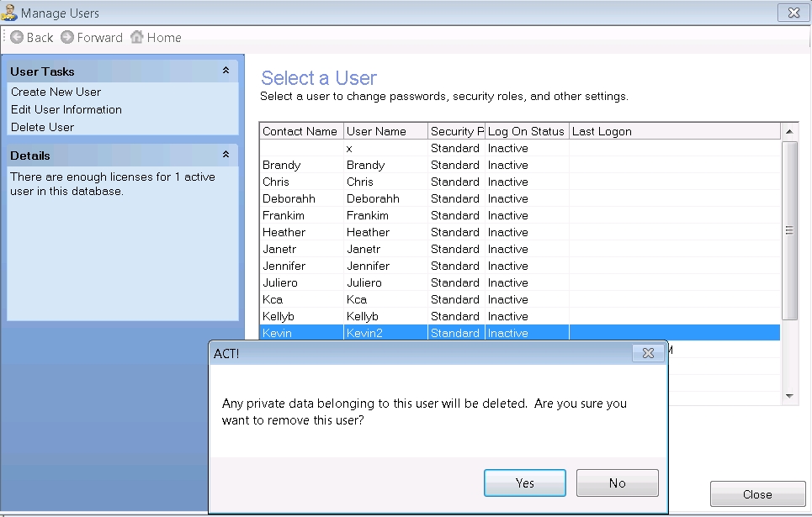This screenshot has height=517, width=812.
Task: Sort by Log On Status column
Action: (x=526, y=131)
